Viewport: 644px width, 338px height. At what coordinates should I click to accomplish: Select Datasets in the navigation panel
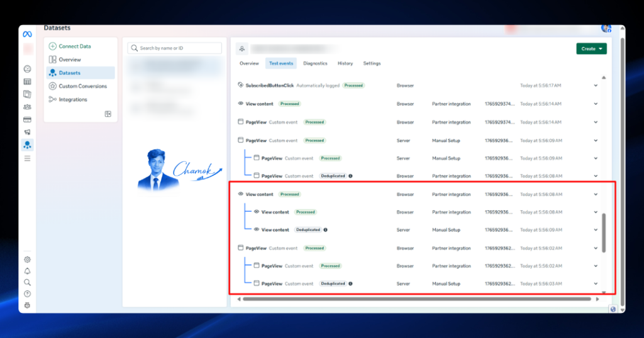coord(80,73)
